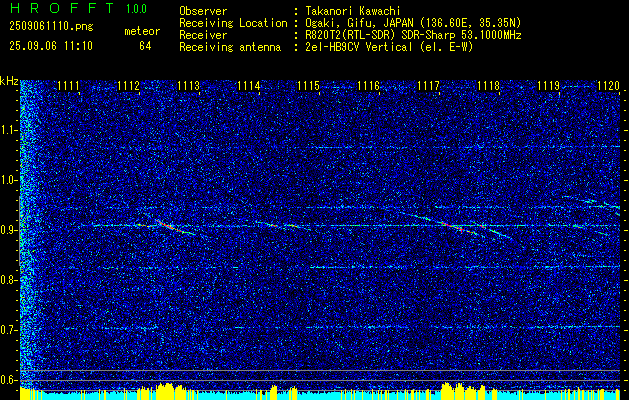Click the 1113 time axis label
629x400 pixels.
pos(188,86)
